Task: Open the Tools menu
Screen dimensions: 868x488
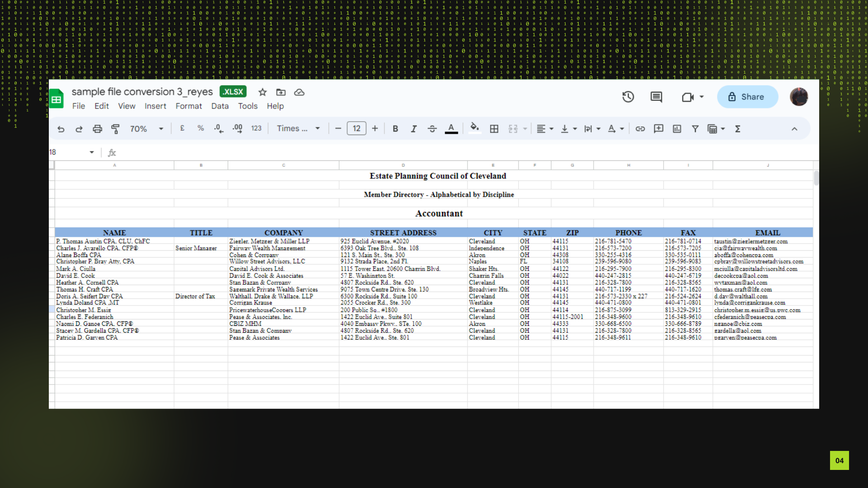Action: point(248,106)
